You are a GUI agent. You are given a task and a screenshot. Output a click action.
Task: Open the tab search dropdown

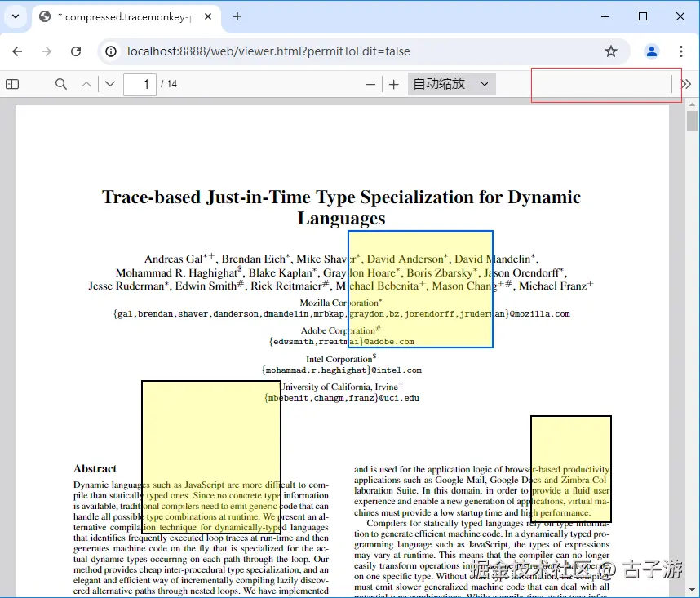click(x=16, y=16)
